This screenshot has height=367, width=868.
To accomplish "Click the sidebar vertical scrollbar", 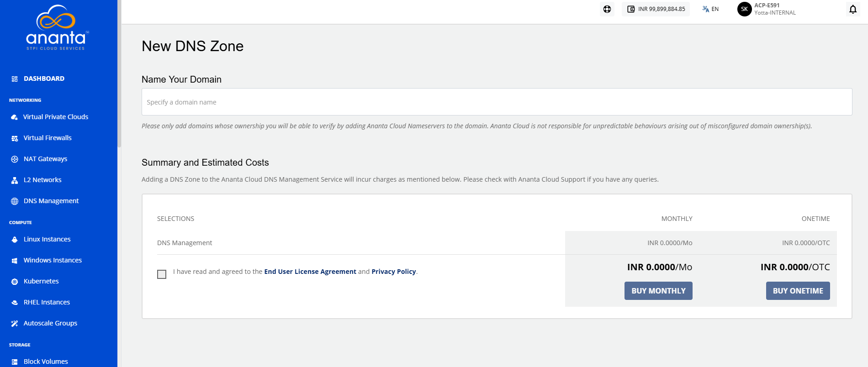I will [119, 73].
